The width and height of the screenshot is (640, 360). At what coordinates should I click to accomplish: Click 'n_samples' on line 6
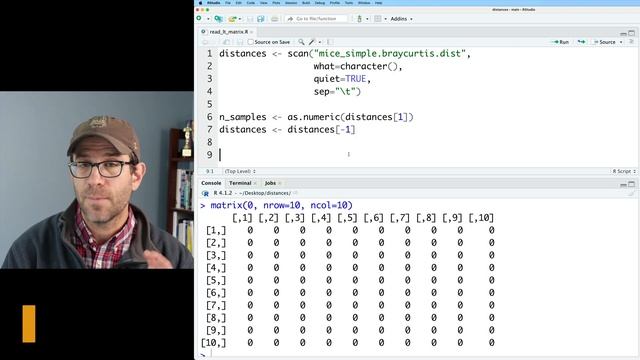[243, 117]
